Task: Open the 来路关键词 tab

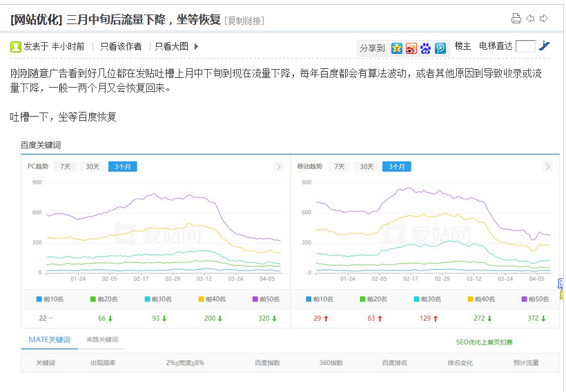Action: pos(102,340)
